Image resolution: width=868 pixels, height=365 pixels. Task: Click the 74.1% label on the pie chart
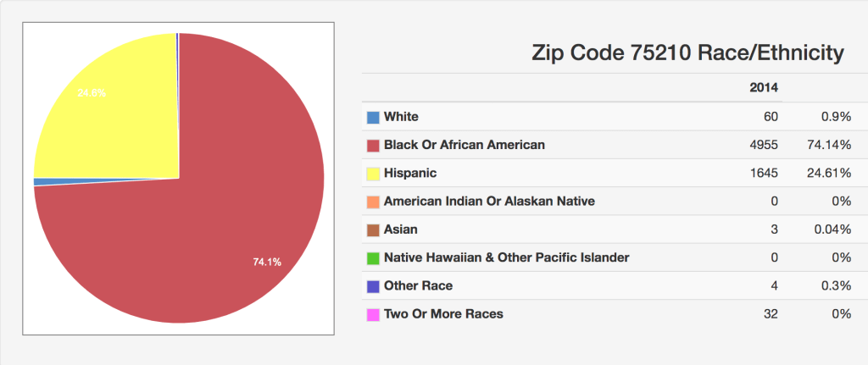[267, 262]
